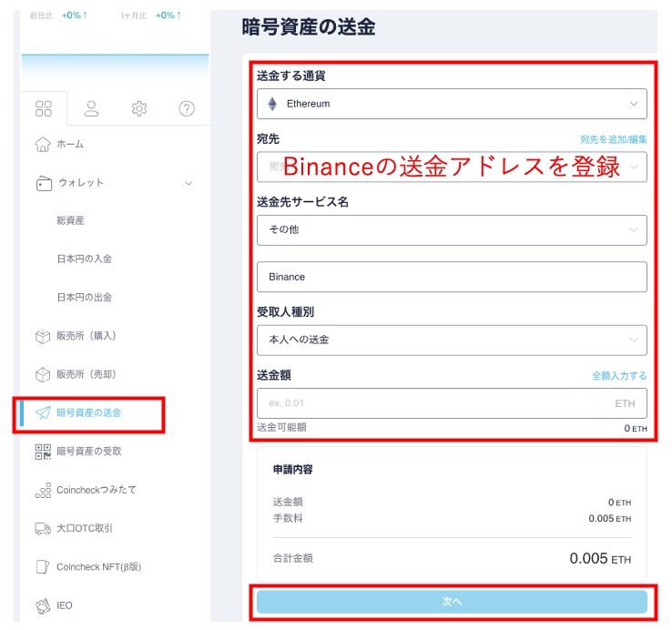Open 販売所(売却) menu item
The image size is (672, 630).
pyautogui.click(x=87, y=374)
